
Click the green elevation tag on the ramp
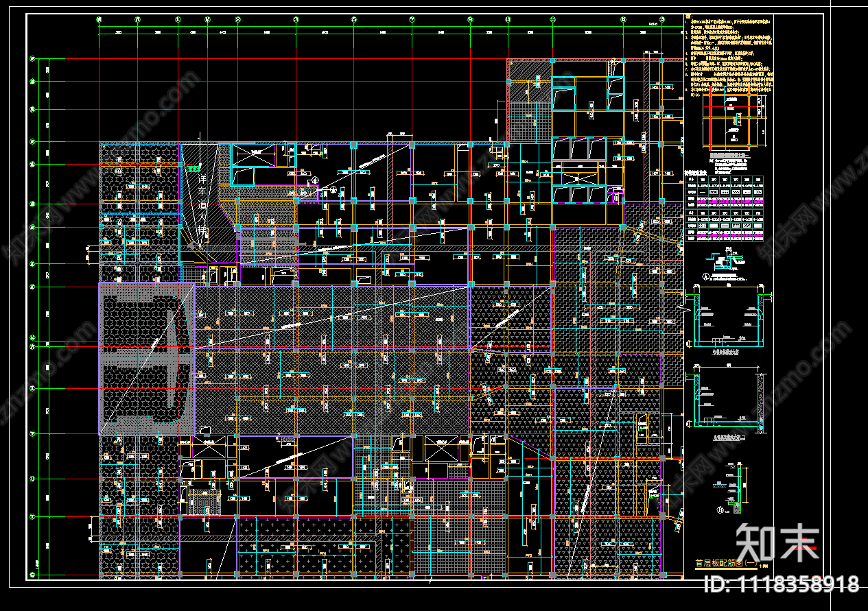193,168
